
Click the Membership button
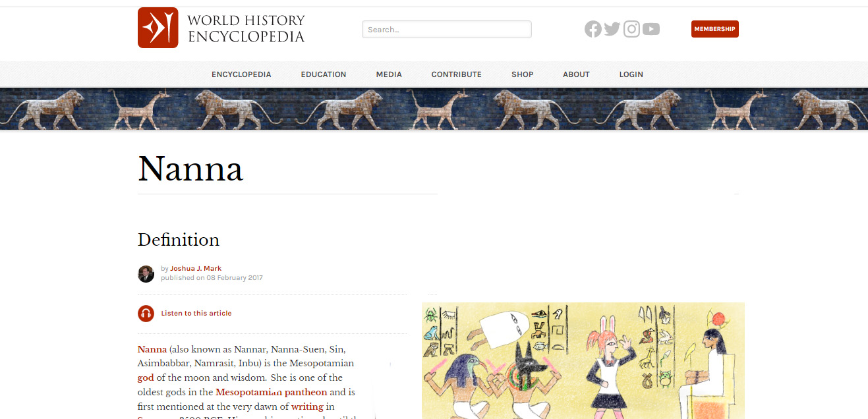coord(714,29)
